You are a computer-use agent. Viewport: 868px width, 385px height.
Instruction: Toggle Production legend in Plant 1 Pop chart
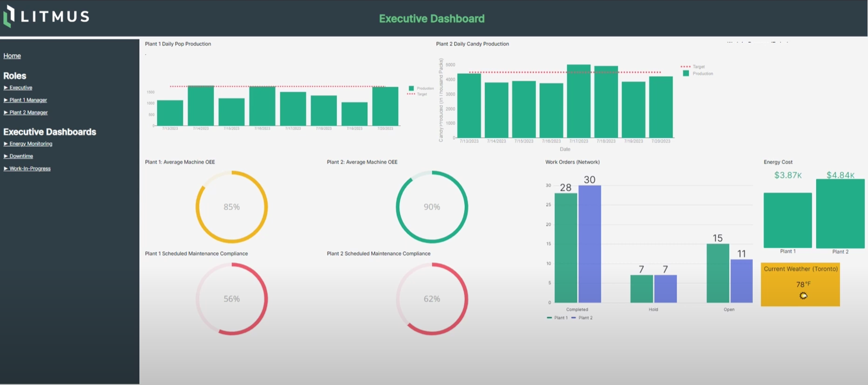pyautogui.click(x=411, y=88)
